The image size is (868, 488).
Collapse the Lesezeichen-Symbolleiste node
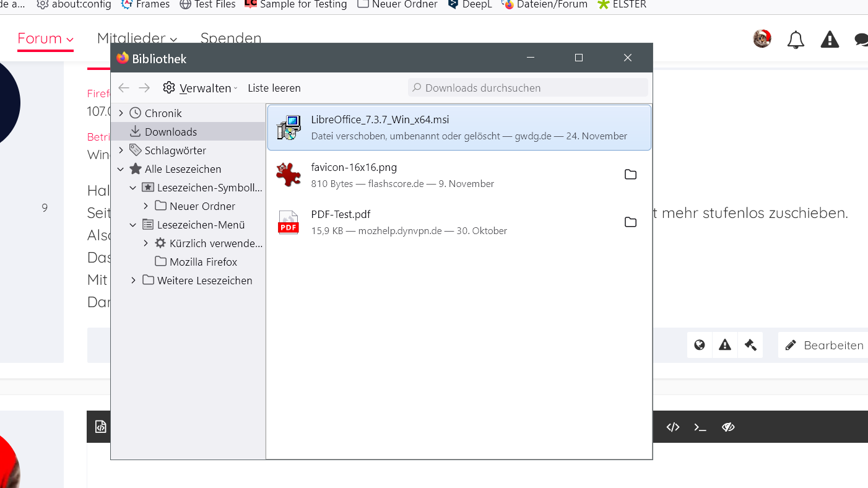click(133, 188)
